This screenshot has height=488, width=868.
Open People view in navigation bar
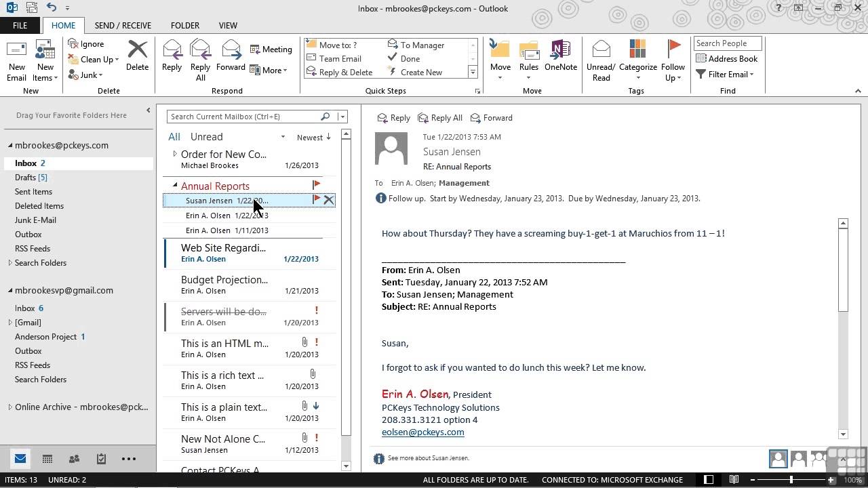[x=74, y=459]
